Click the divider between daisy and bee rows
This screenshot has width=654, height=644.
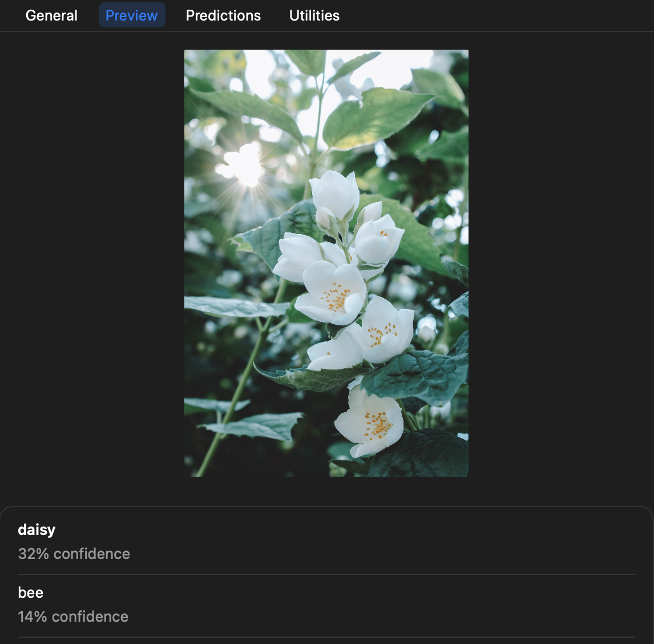click(x=326, y=574)
